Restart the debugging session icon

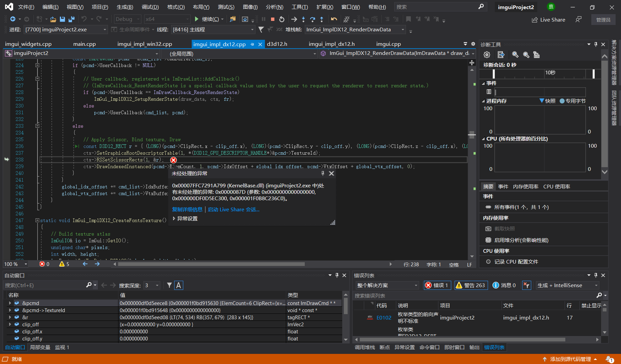[282, 19]
